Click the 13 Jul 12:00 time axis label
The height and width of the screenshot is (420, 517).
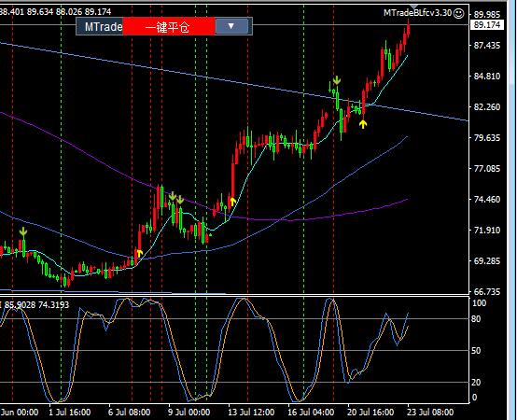point(251,413)
